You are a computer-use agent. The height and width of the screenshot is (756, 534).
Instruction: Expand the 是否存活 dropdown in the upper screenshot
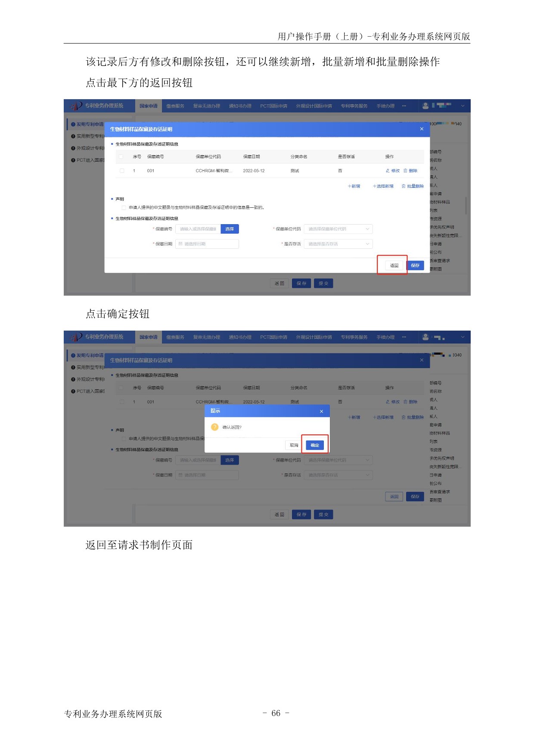338,244
